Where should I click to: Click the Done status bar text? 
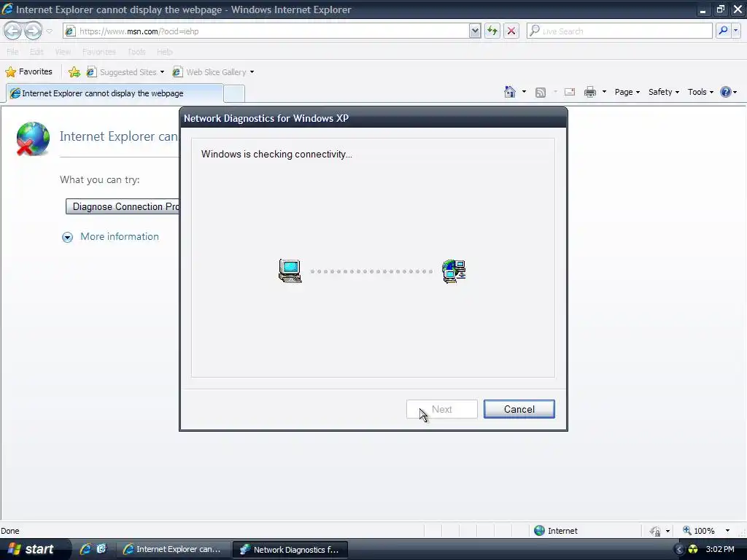pos(10,531)
